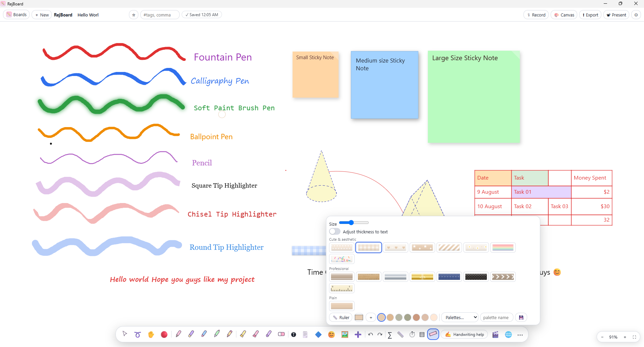Star the board as favorite
644x347 pixels.
pos(134,15)
